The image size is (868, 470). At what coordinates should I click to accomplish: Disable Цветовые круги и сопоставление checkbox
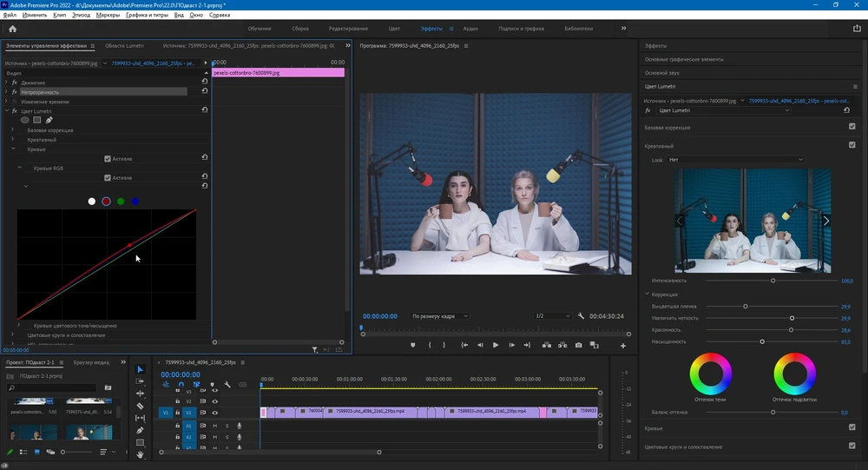point(852,445)
